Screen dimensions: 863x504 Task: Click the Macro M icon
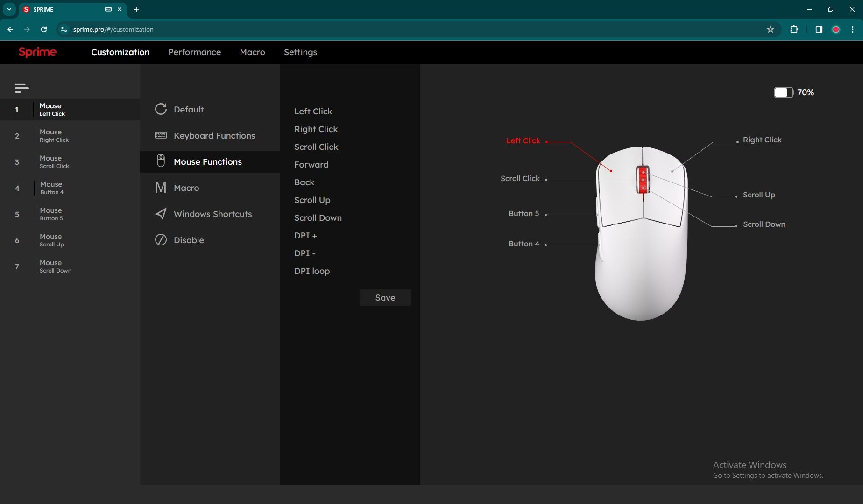pyautogui.click(x=161, y=188)
